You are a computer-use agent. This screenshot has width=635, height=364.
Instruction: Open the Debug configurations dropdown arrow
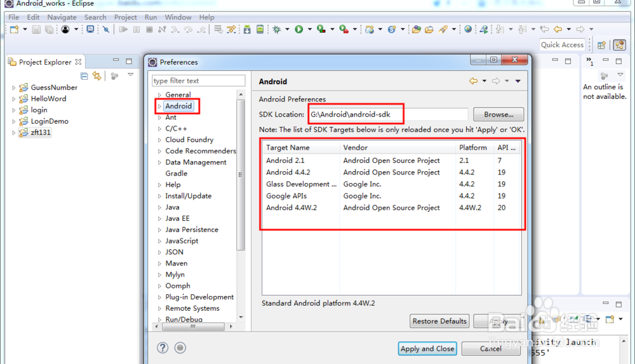[287, 29]
